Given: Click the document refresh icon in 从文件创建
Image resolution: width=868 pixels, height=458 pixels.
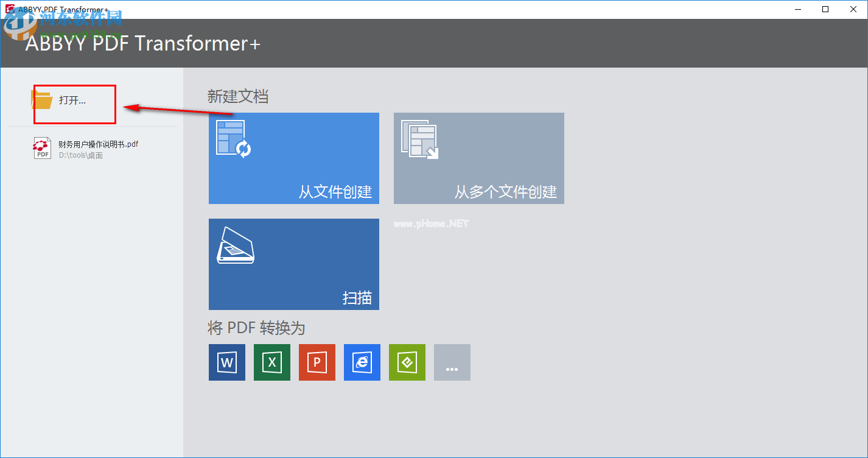Looking at the screenshot, I should (x=234, y=139).
